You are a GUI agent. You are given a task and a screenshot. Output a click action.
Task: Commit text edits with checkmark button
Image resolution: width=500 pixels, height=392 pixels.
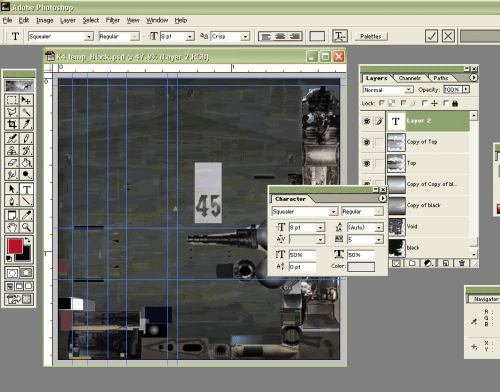click(431, 36)
